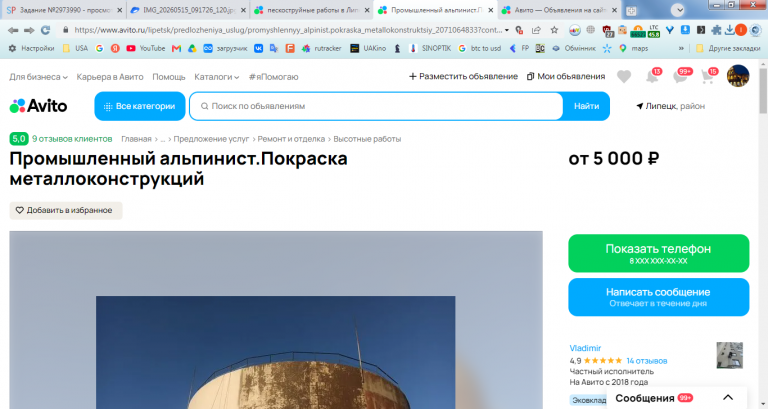768x409 pixels.
Task: Open favorites heart icon in Avito header
Action: (x=624, y=76)
